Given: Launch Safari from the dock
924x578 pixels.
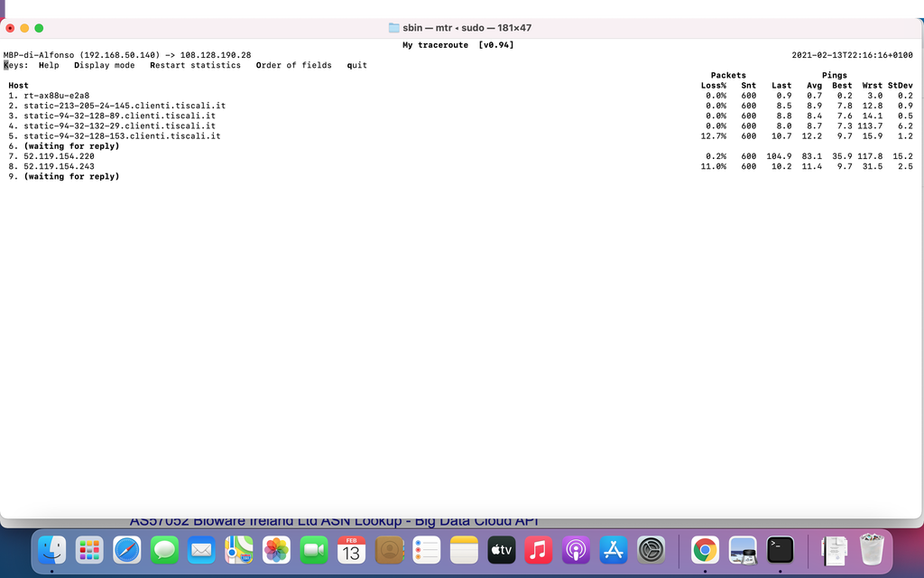Looking at the screenshot, I should 127,549.
